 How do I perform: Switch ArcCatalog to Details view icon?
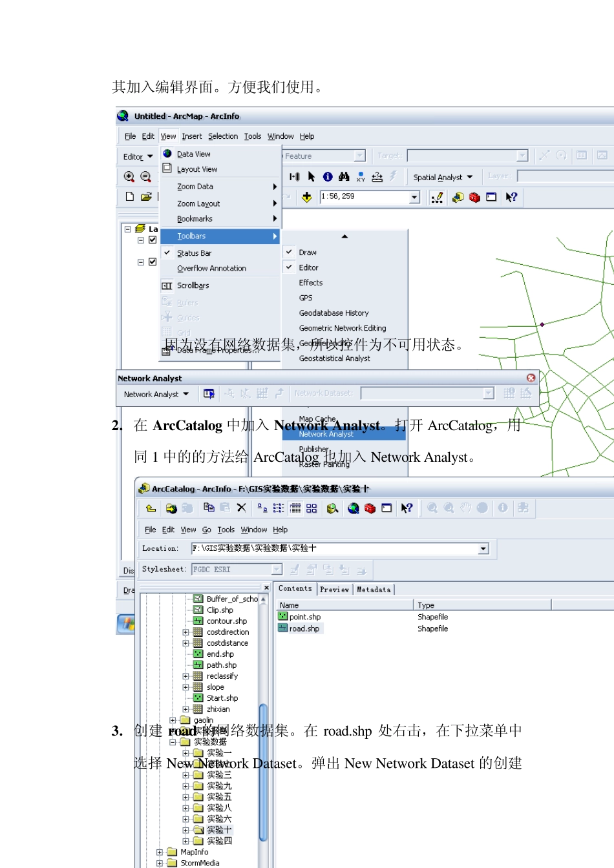(x=295, y=508)
